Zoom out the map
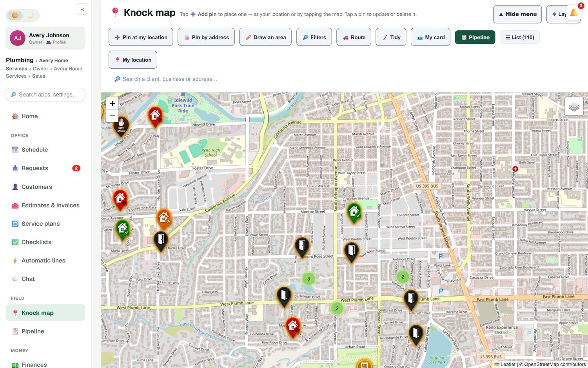 coord(113,116)
